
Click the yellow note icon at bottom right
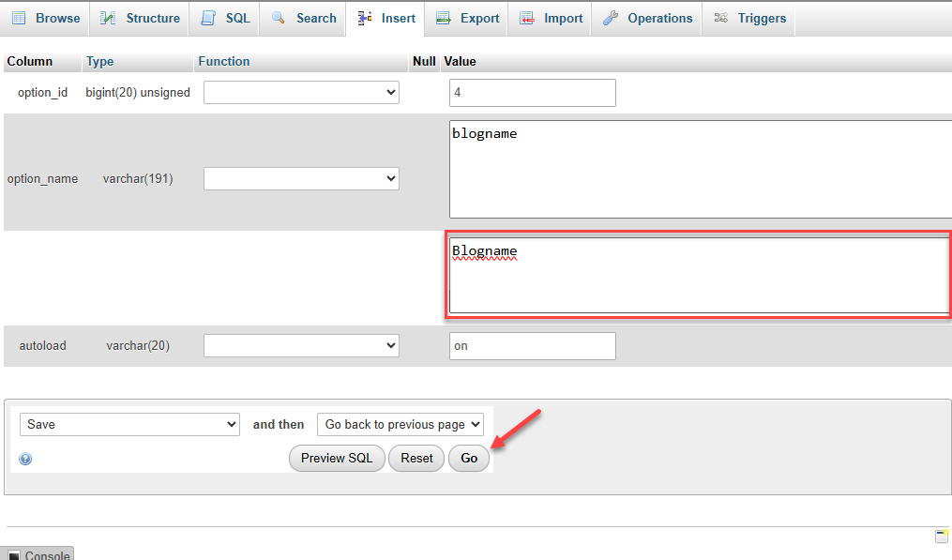pyautogui.click(x=941, y=537)
